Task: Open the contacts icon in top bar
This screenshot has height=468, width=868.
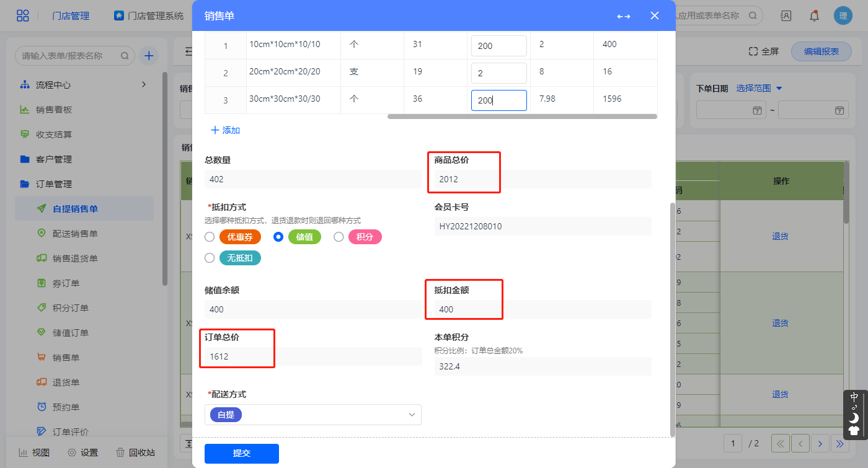Action: (x=786, y=16)
